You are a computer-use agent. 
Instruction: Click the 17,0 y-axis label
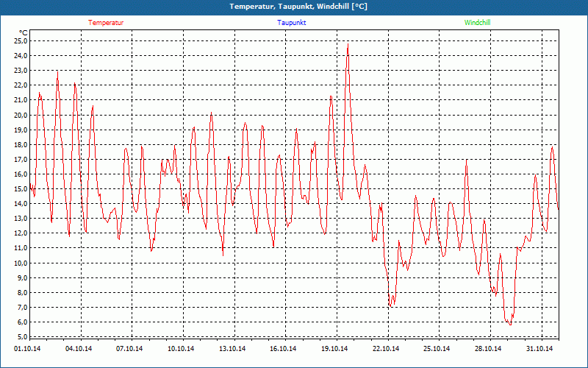[x=21, y=159]
